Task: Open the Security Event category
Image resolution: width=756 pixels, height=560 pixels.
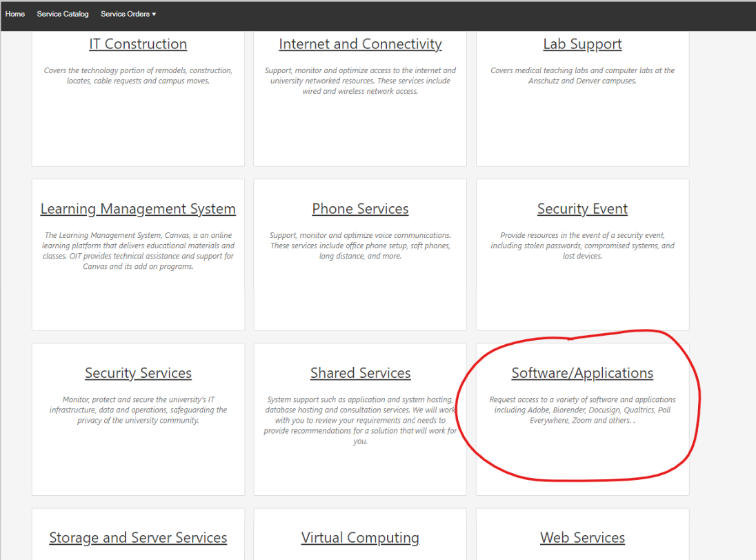Action: coord(582,209)
